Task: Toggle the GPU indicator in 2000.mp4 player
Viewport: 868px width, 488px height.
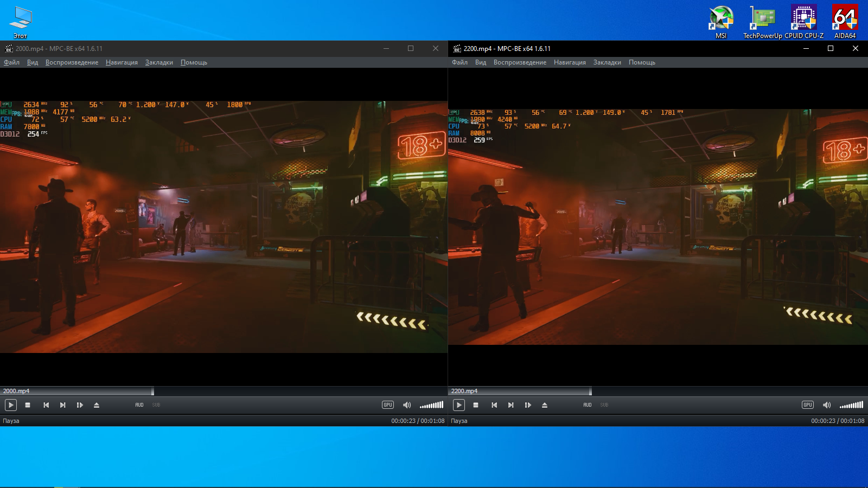Action: point(388,405)
